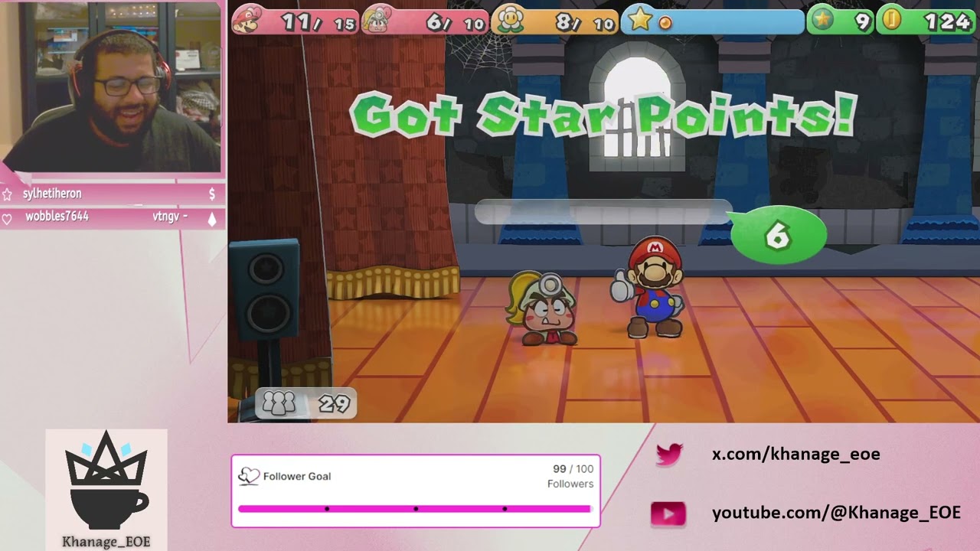The height and width of the screenshot is (551, 980).
Task: Click the streamer webcam feed
Action: coord(112,86)
